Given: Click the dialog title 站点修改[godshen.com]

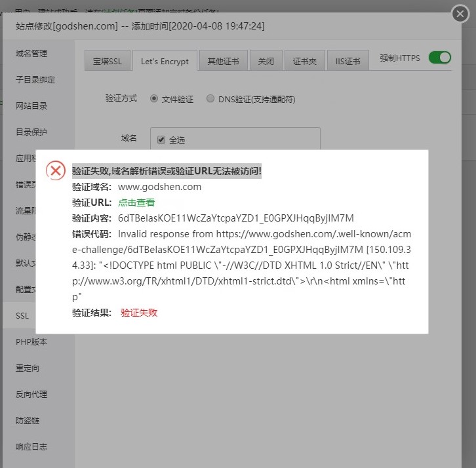Looking at the screenshot, I should [67, 26].
